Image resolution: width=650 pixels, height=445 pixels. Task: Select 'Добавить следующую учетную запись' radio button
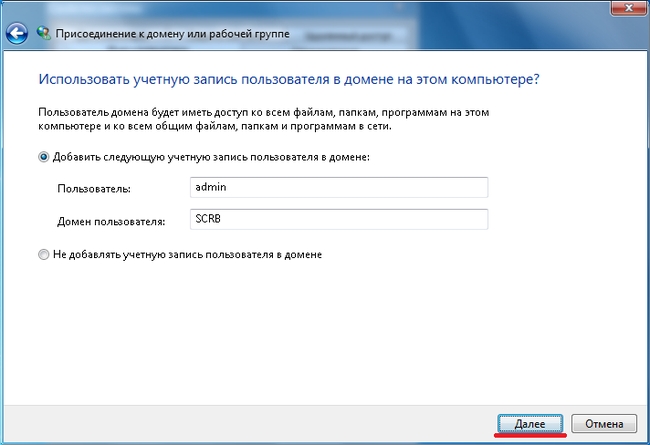pyautogui.click(x=44, y=157)
